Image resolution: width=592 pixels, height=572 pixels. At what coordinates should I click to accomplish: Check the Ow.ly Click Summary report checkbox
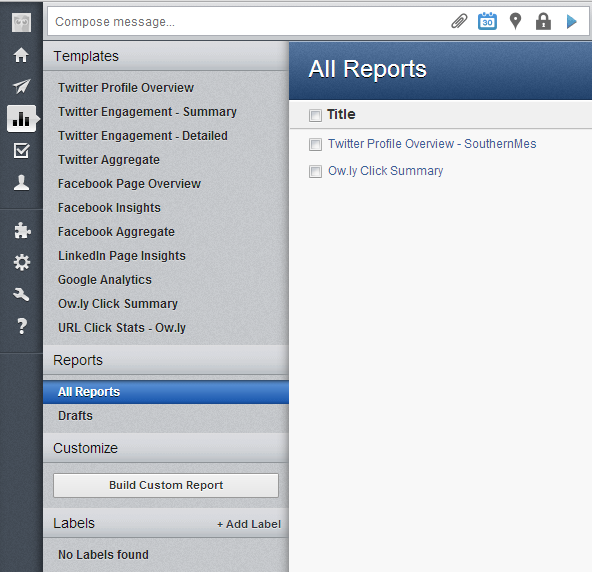coord(315,171)
